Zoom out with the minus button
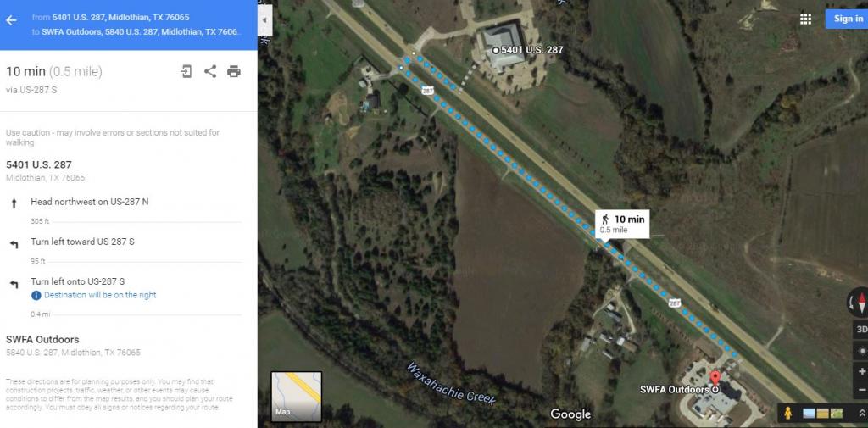The height and width of the screenshot is (428, 868). [861, 389]
